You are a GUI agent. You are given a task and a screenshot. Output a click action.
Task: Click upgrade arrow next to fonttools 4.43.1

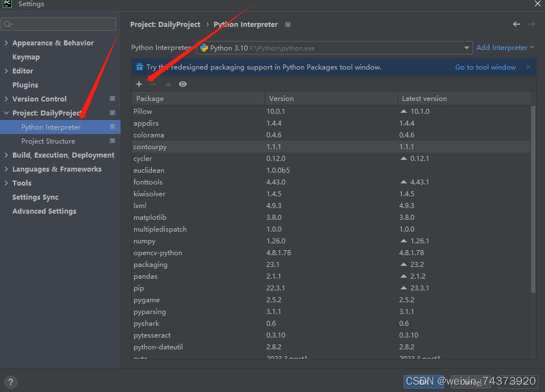tap(404, 182)
